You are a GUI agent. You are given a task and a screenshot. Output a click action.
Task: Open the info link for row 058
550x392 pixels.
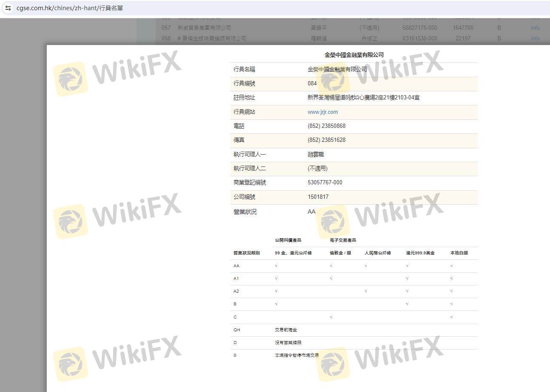pos(535,38)
